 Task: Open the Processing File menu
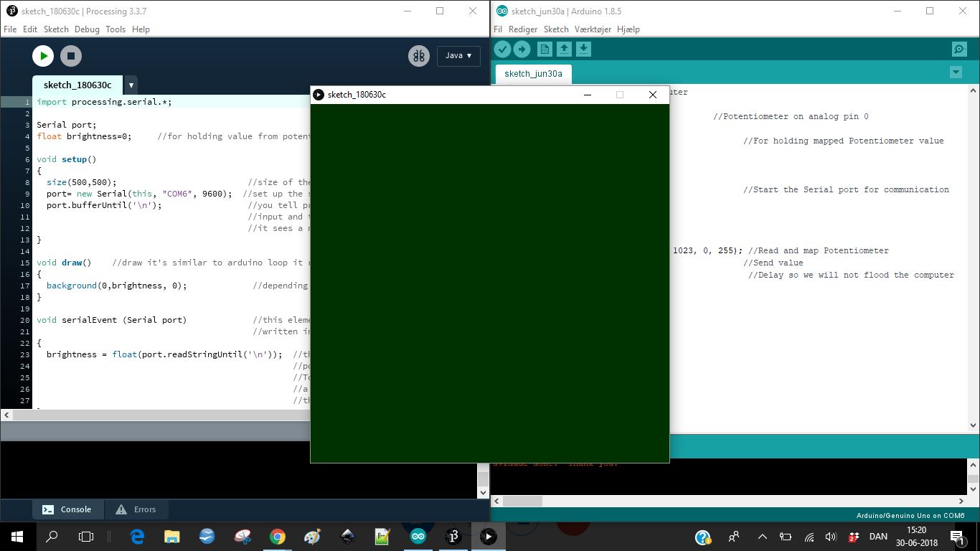[10, 29]
